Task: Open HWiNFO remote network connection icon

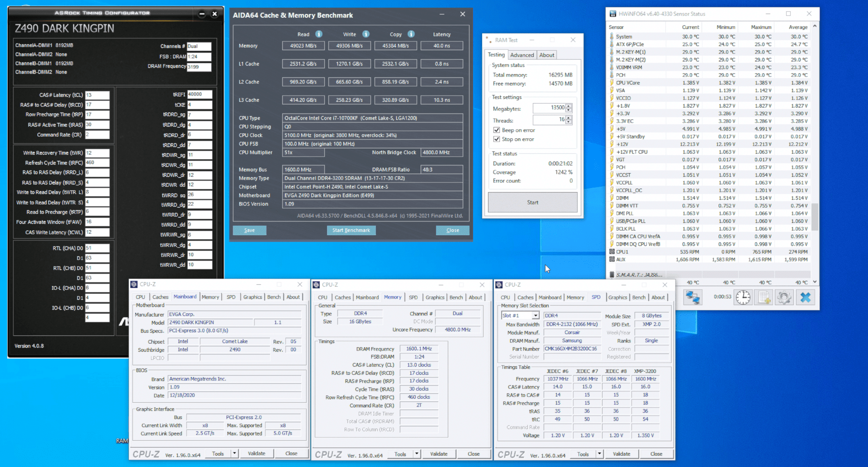Action: click(693, 297)
